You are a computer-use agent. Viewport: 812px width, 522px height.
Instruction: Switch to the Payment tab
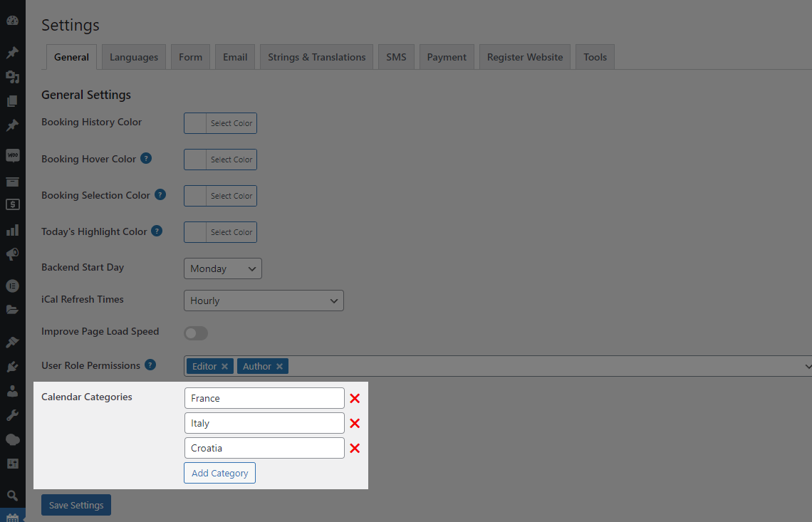447,56
